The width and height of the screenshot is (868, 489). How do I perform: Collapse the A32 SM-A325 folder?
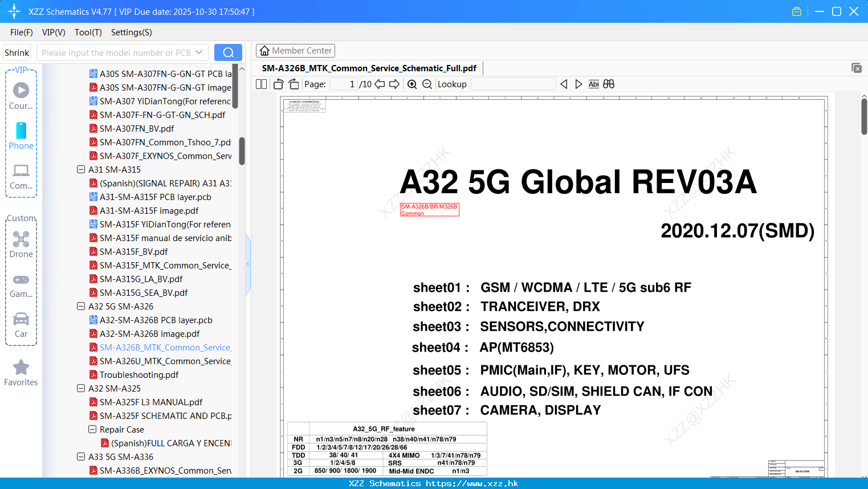pyautogui.click(x=81, y=388)
